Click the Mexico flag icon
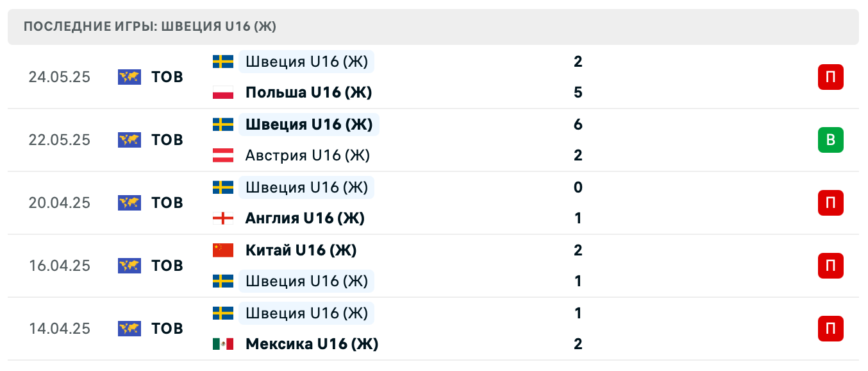 [x=223, y=344]
